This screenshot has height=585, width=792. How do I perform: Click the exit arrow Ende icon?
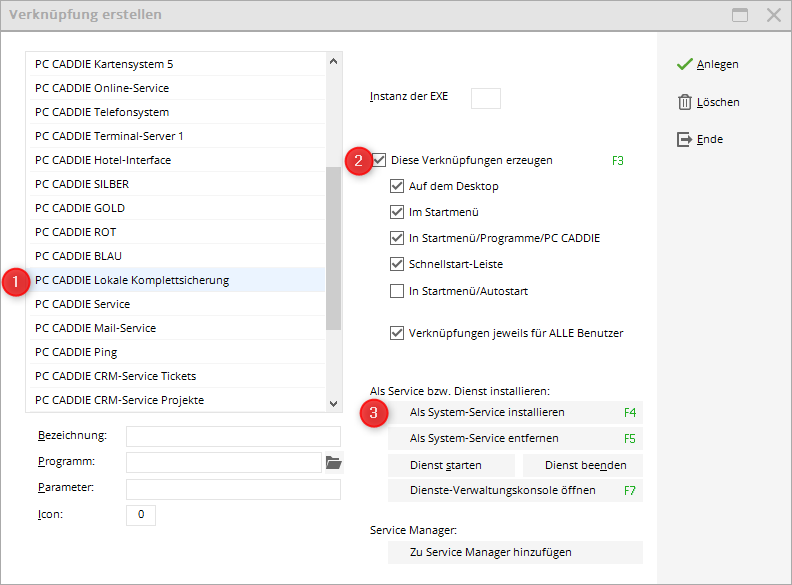point(684,139)
